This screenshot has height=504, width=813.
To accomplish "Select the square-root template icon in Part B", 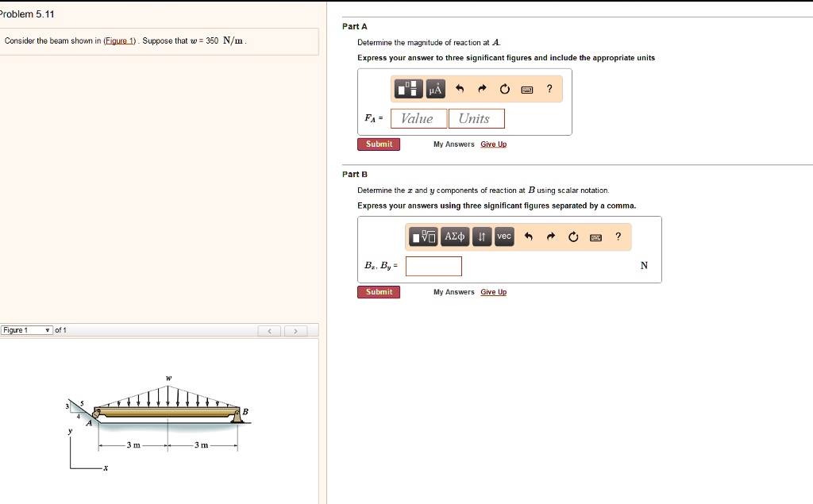I will [422, 237].
